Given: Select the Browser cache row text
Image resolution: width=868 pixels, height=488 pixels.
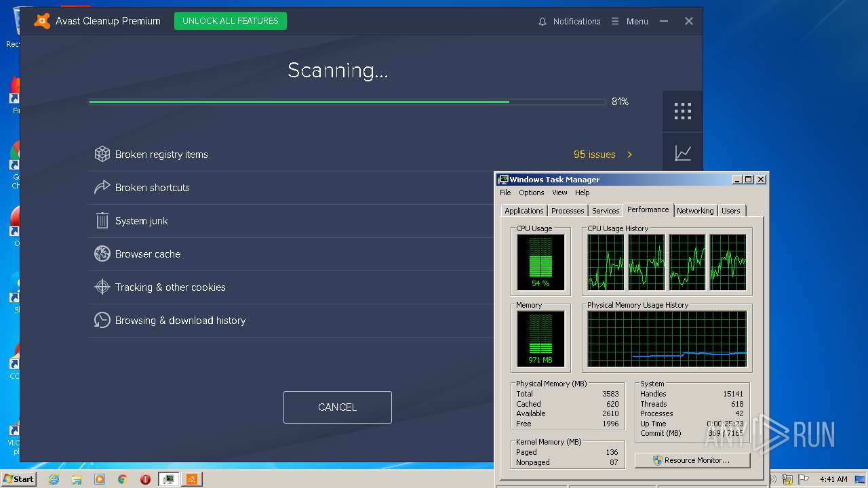Looking at the screenshot, I should click(x=148, y=254).
